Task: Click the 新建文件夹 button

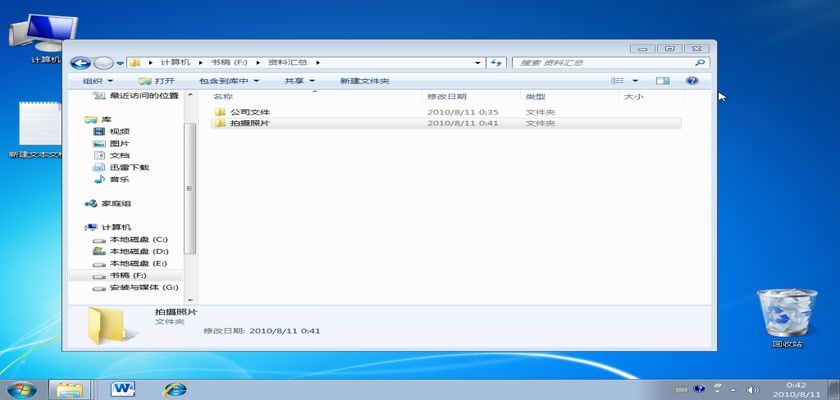Action: coord(364,81)
